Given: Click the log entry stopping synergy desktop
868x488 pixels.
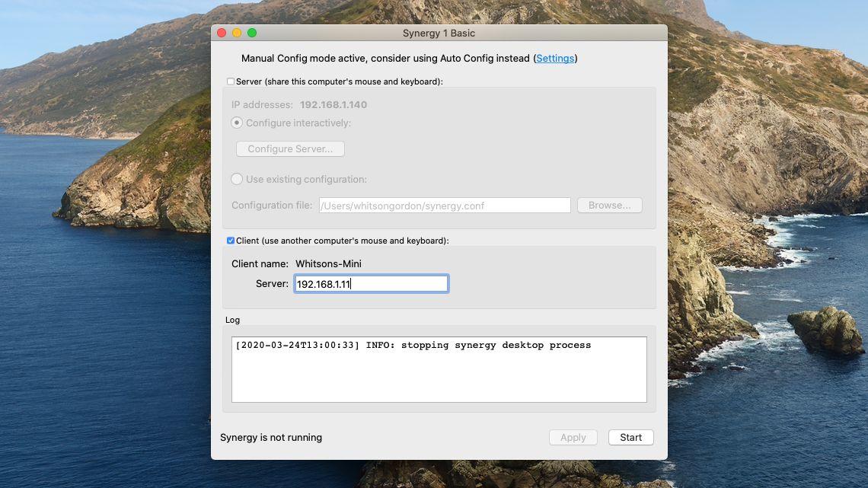Looking at the screenshot, I should 413,345.
